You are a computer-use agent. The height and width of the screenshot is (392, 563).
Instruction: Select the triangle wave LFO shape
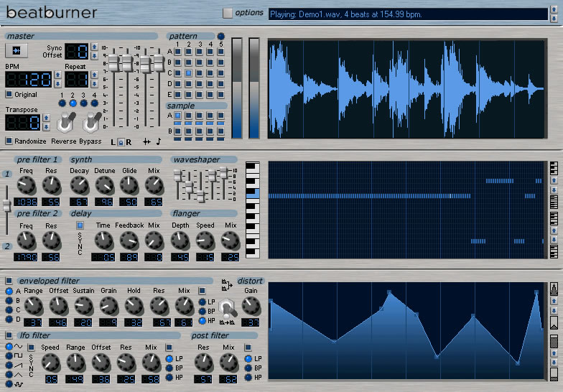[x=9, y=375]
